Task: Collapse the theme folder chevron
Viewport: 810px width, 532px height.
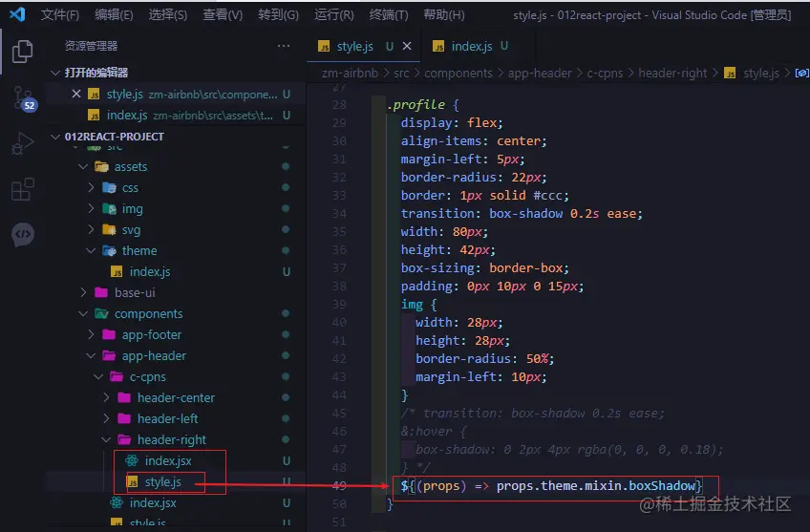Action: pyautogui.click(x=91, y=250)
